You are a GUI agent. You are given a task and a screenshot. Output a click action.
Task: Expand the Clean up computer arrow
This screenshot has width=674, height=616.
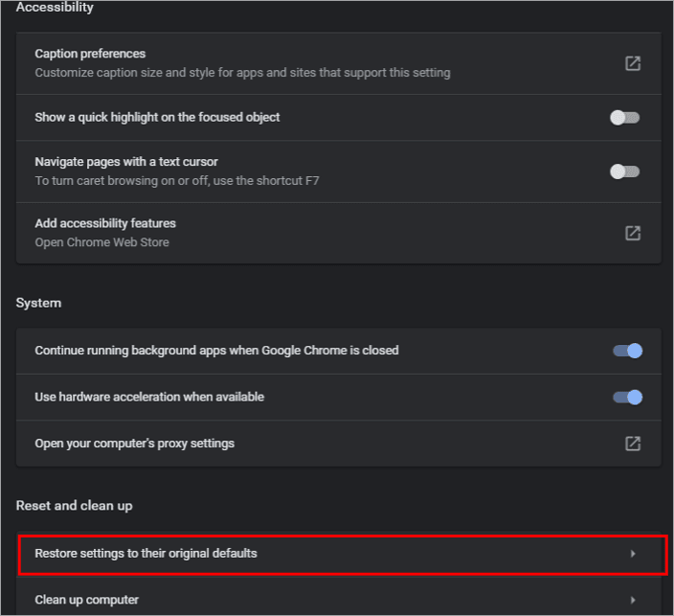[x=633, y=601]
